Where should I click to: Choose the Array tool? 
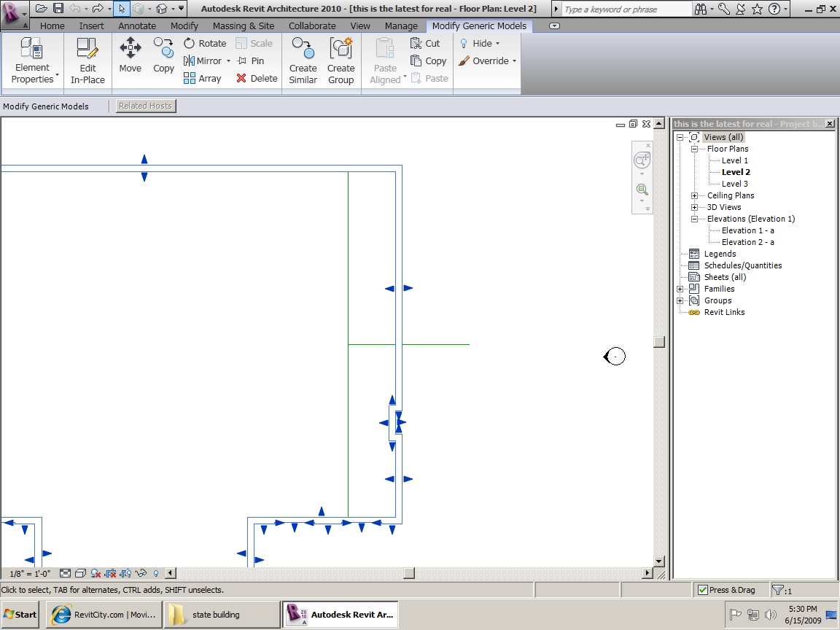point(202,79)
